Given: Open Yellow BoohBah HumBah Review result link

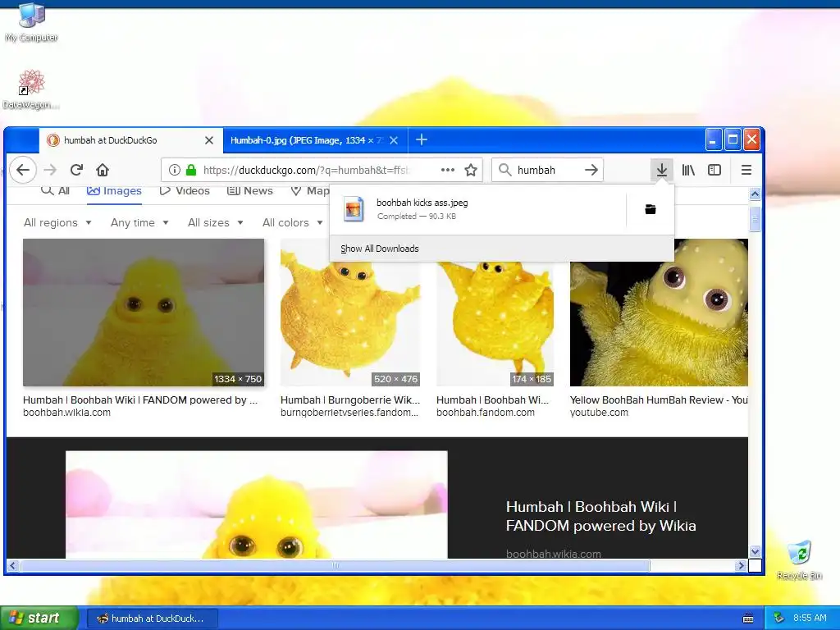Looking at the screenshot, I should point(659,400).
